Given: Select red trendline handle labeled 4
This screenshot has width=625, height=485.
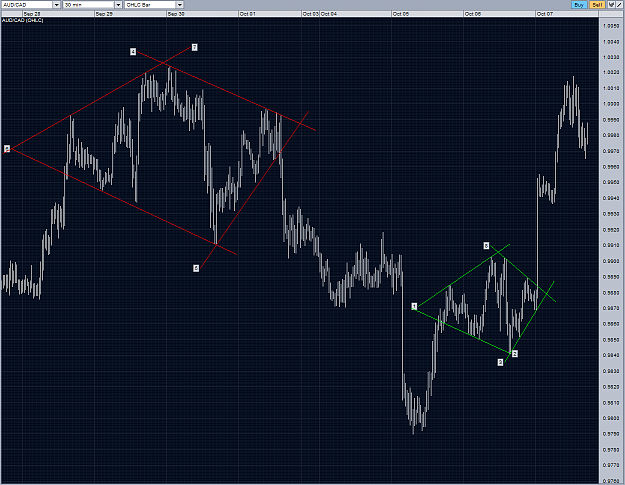Looking at the screenshot, I should coord(133,52).
